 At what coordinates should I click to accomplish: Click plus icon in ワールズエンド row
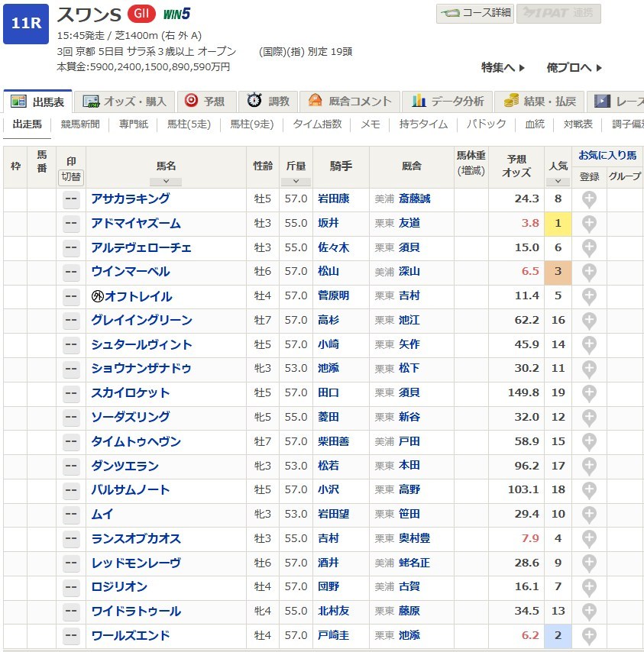pyautogui.click(x=588, y=636)
